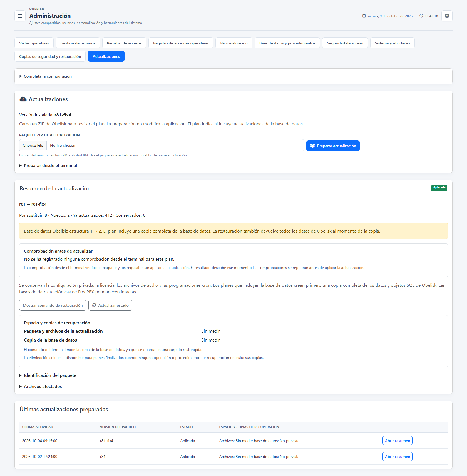This screenshot has width=467, height=476.
Task: Open 'Gestión de usuarios' tab
Action: (78, 43)
